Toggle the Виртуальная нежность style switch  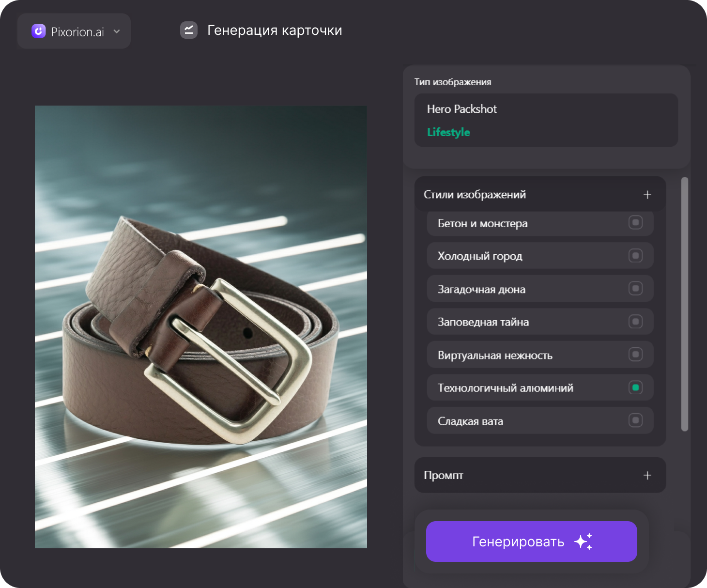point(635,354)
